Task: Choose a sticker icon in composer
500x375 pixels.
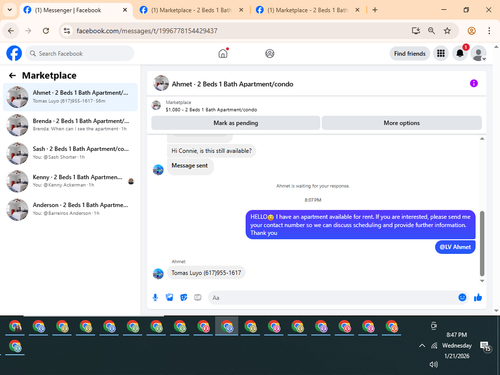Action: 184,297
